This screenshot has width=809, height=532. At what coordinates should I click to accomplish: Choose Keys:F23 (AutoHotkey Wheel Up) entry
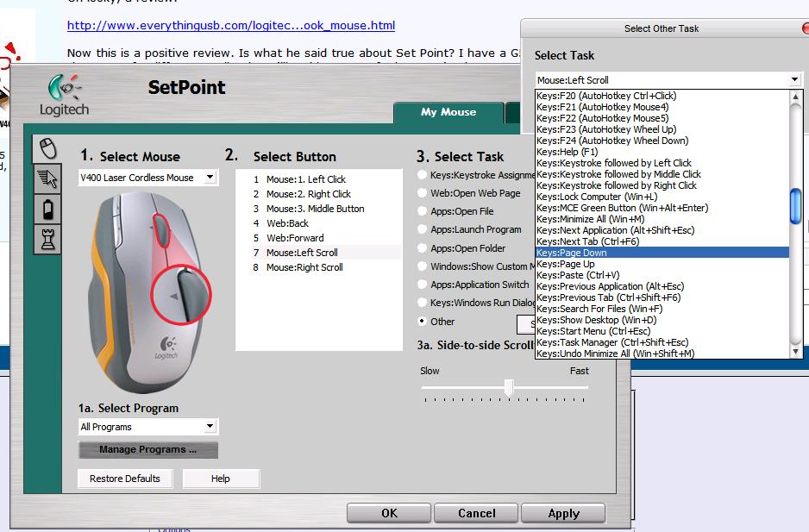[x=662, y=129]
